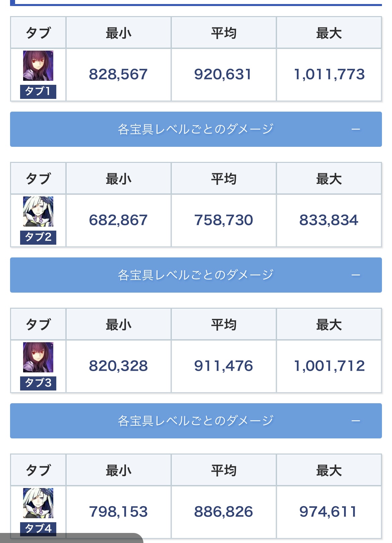Select the タブ1 average value 920,631
Screen dimensions: 392x543
tap(223, 74)
